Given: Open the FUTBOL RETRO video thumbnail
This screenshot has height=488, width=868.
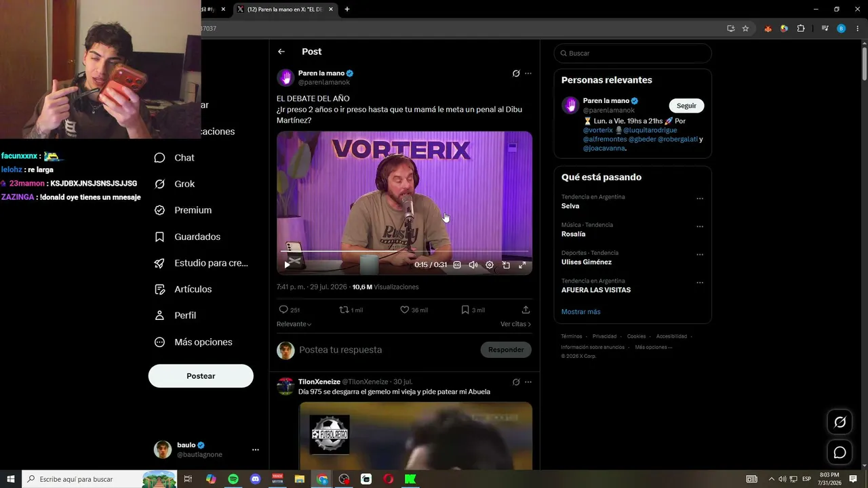Looking at the screenshot, I should click(x=416, y=436).
